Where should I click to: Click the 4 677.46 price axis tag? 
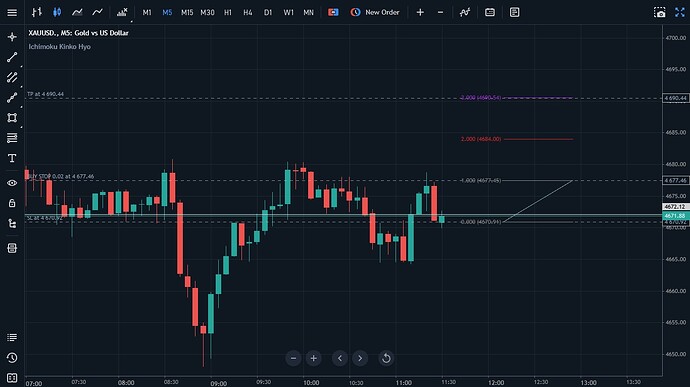(675, 181)
